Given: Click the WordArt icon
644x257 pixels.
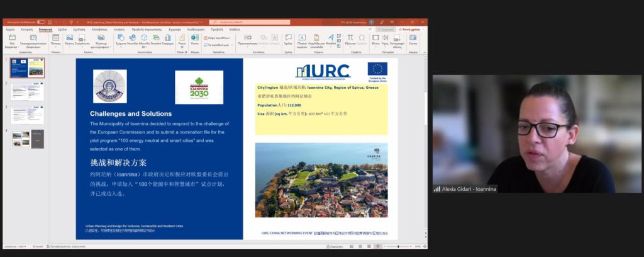Looking at the screenshot, I should [x=331, y=40].
